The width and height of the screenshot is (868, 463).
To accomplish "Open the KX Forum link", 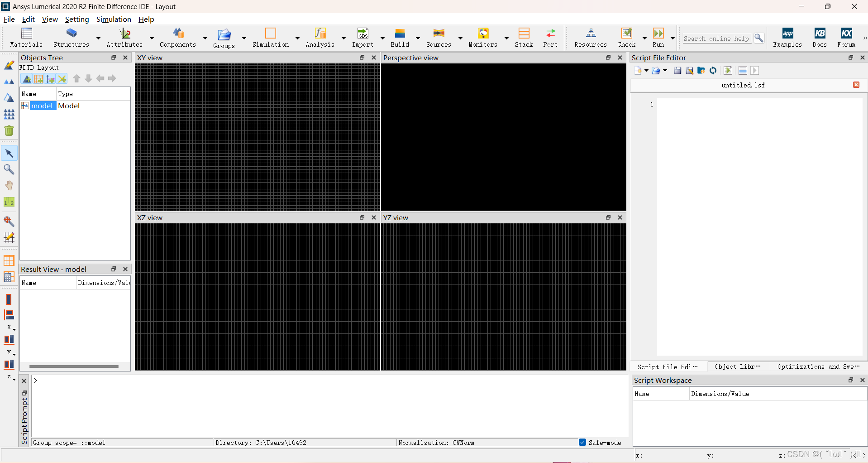I will [x=846, y=37].
